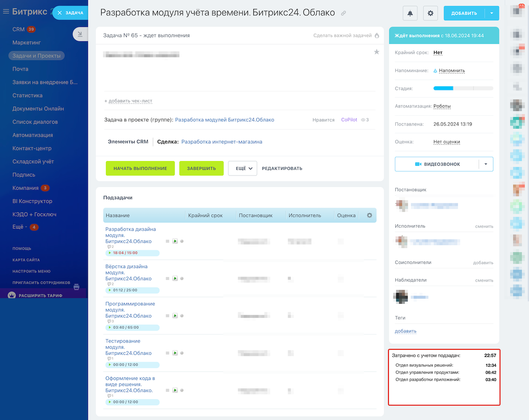This screenshot has width=529, height=420.
Task: Start timer 01:12 / 25:00 on Вёрстка subtask
Action: pyautogui.click(x=133, y=290)
